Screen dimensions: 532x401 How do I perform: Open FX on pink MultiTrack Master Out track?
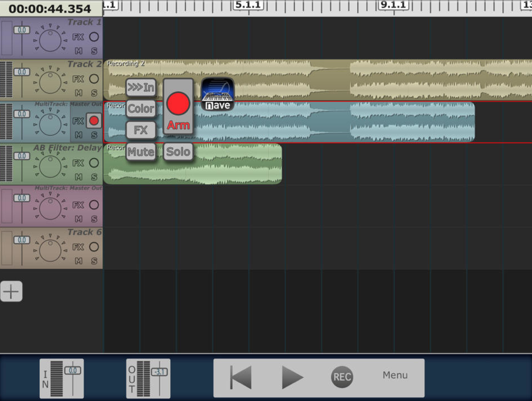click(x=78, y=205)
